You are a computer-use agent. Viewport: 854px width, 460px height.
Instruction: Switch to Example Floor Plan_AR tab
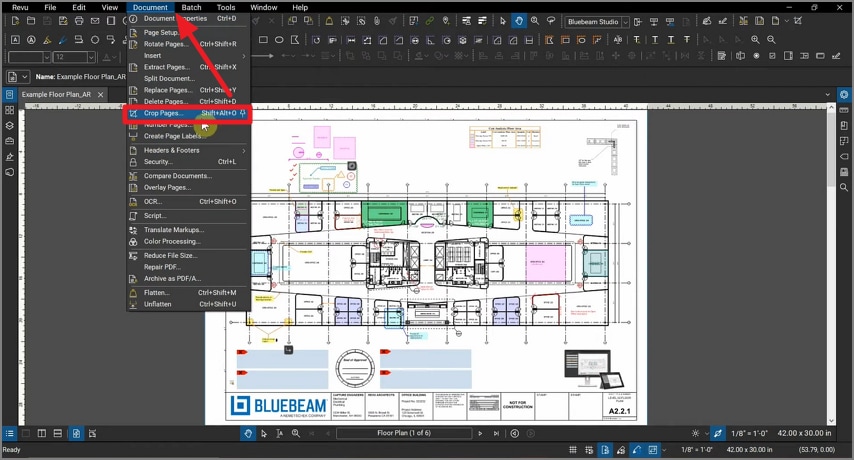[56, 94]
